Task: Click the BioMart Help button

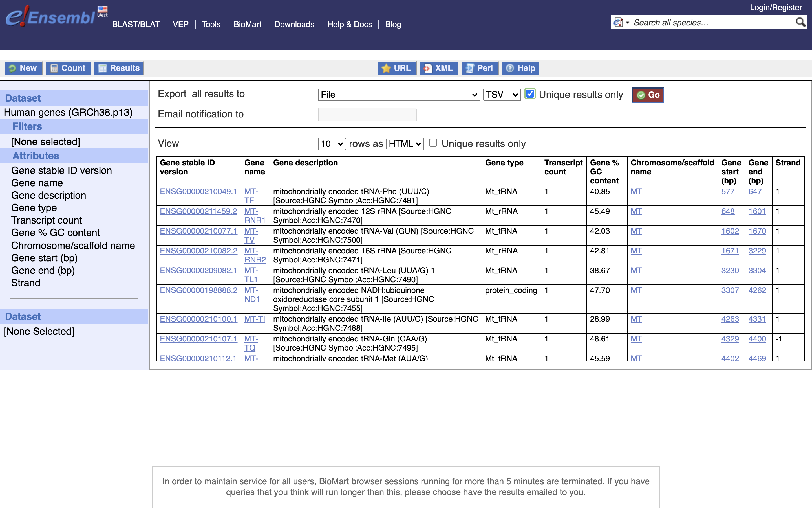Action: 520,68
